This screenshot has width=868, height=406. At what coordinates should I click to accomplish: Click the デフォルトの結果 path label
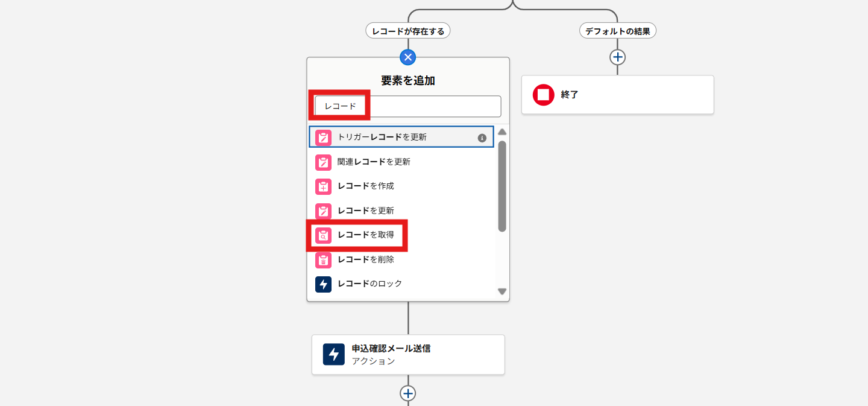tap(617, 31)
